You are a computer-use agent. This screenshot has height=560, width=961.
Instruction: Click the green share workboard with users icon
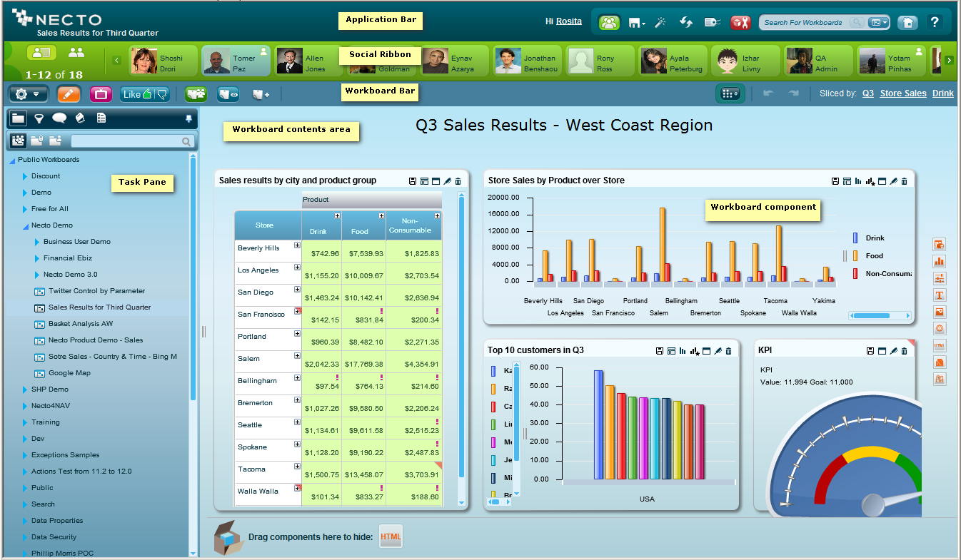(196, 93)
